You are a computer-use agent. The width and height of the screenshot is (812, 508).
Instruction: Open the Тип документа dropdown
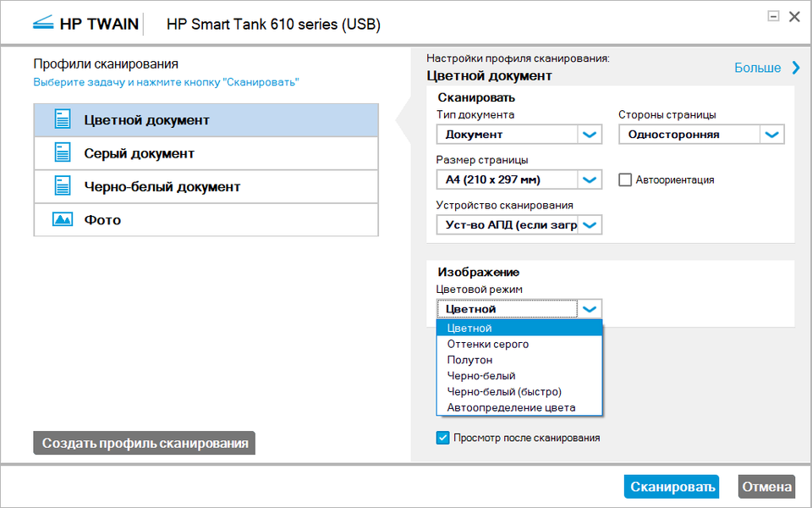pos(590,134)
